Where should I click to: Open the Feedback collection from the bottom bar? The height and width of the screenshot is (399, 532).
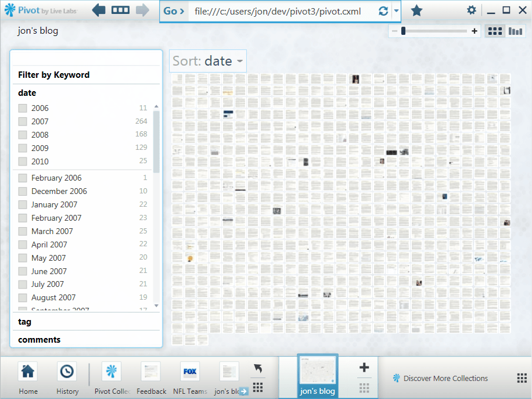[x=150, y=371]
